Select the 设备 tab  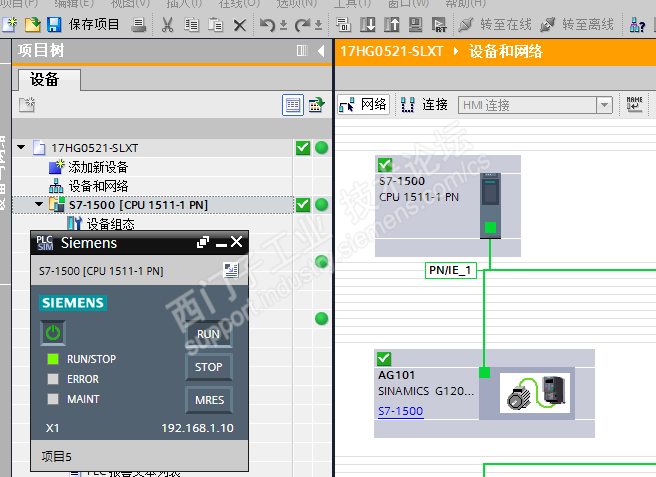pos(49,80)
